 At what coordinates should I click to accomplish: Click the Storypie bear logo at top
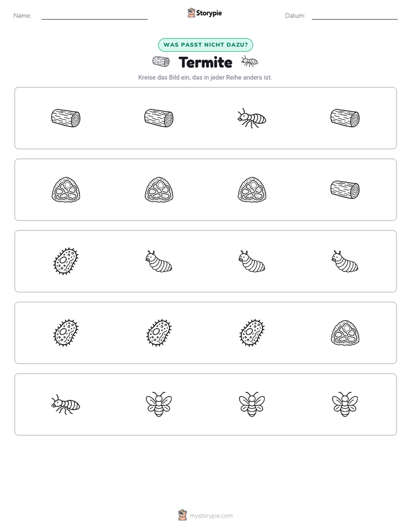(191, 13)
